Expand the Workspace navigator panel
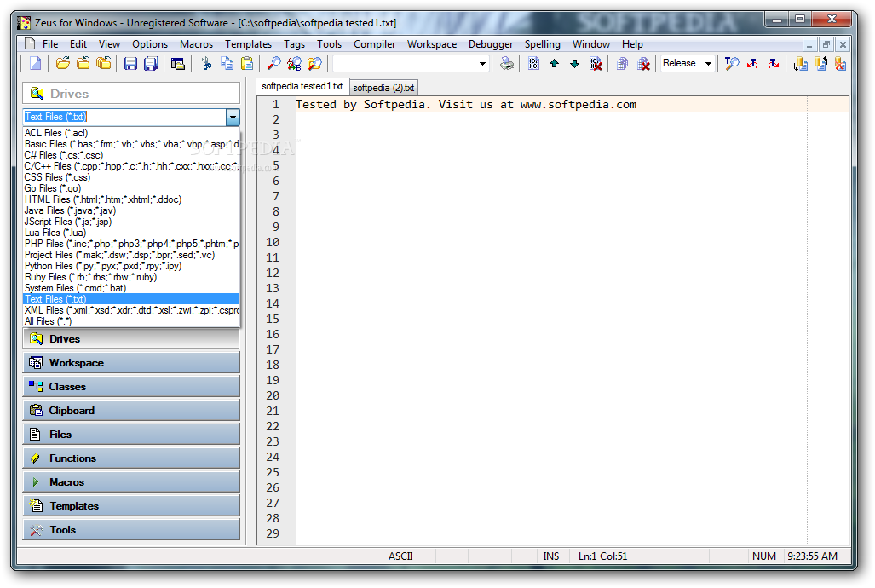 pos(131,362)
